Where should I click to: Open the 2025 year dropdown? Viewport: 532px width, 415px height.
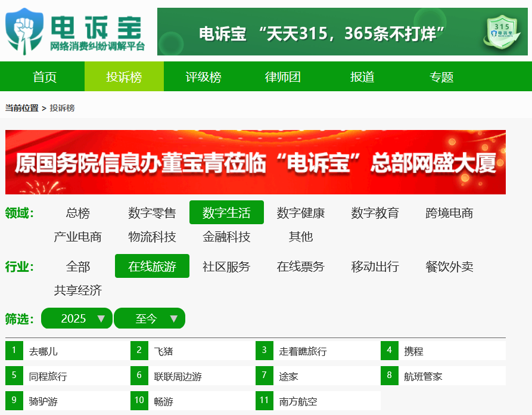click(x=77, y=318)
